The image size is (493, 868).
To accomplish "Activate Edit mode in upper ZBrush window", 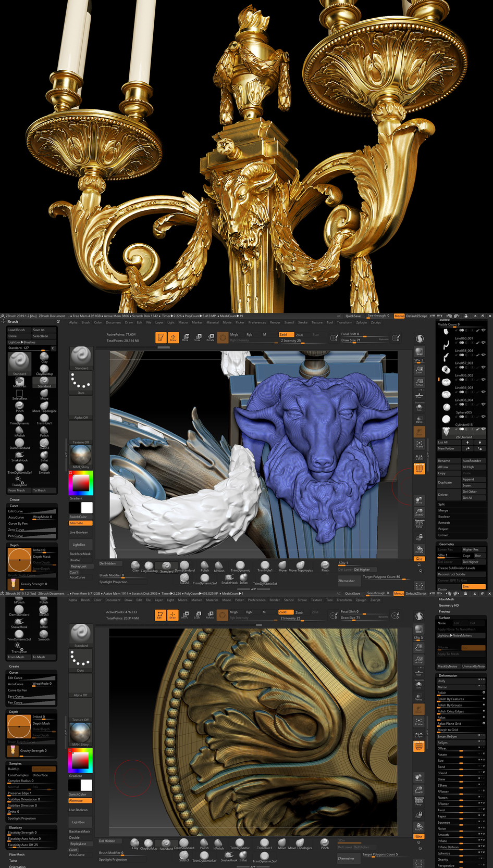I will click(x=161, y=337).
